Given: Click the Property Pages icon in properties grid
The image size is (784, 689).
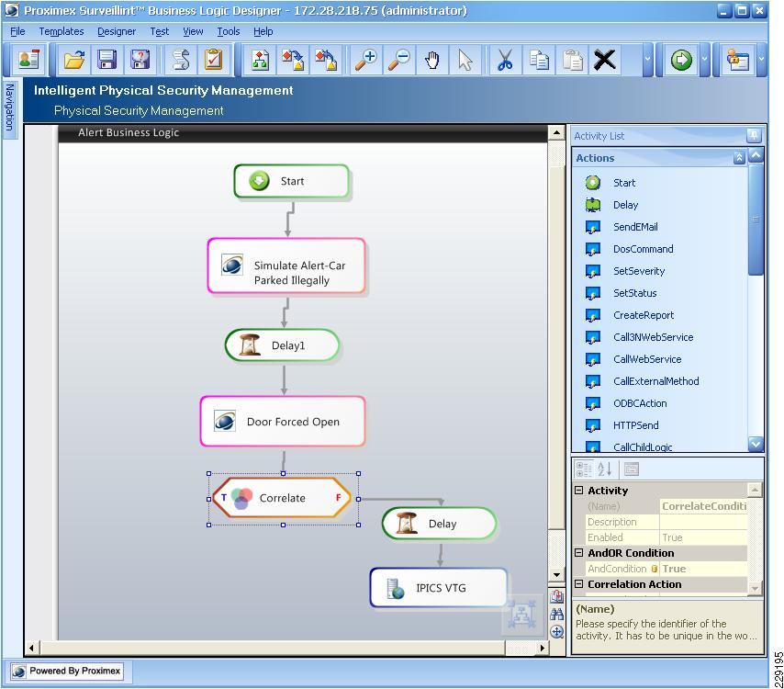Looking at the screenshot, I should coord(631,469).
